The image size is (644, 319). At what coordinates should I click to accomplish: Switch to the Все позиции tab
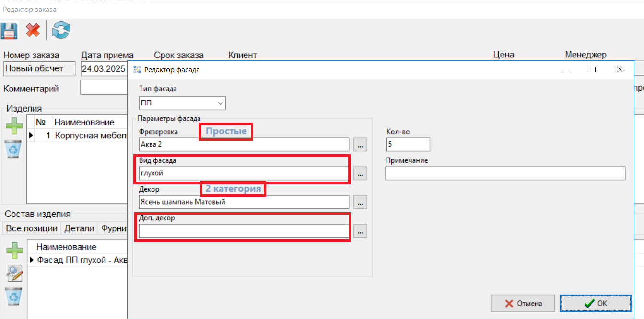[32, 228]
